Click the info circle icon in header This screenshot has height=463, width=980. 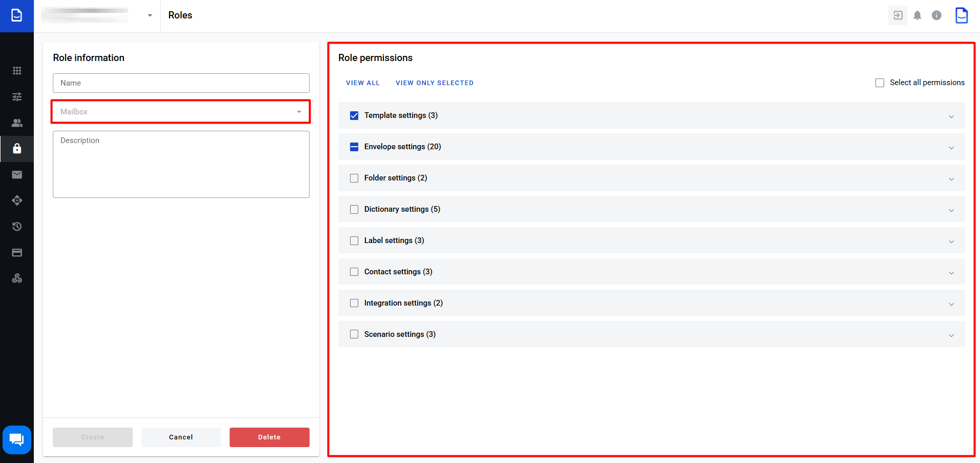pos(936,15)
